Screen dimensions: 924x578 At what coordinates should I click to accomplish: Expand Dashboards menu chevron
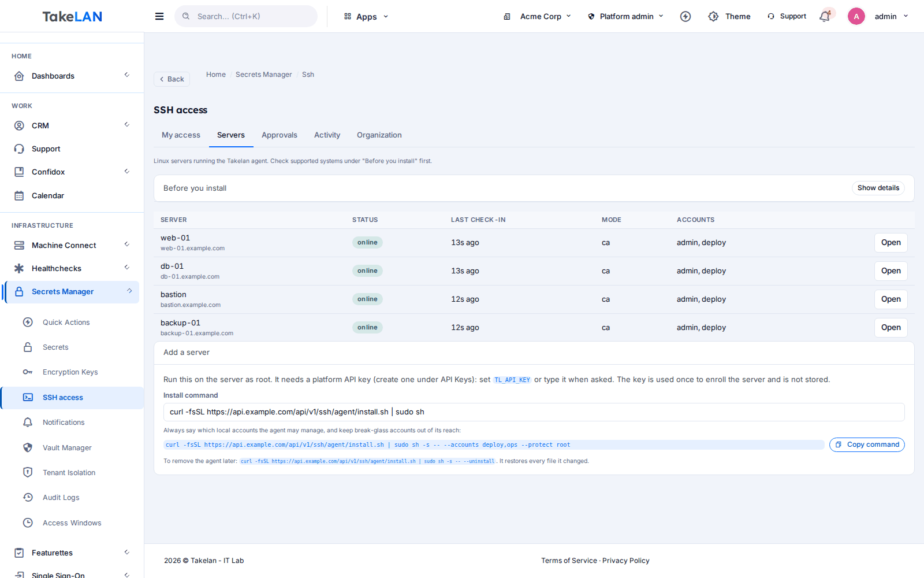126,75
